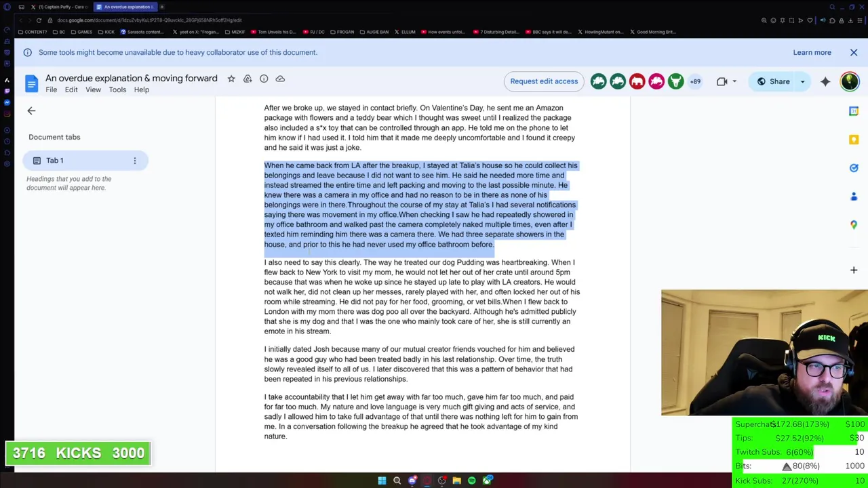Open the FROGAN bookmarks folder
Image resolution: width=868 pixels, height=488 pixels.
click(x=342, y=32)
